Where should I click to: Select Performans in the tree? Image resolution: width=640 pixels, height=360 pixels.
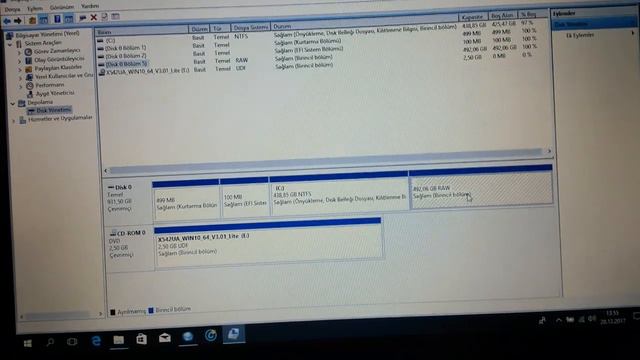(x=50, y=85)
